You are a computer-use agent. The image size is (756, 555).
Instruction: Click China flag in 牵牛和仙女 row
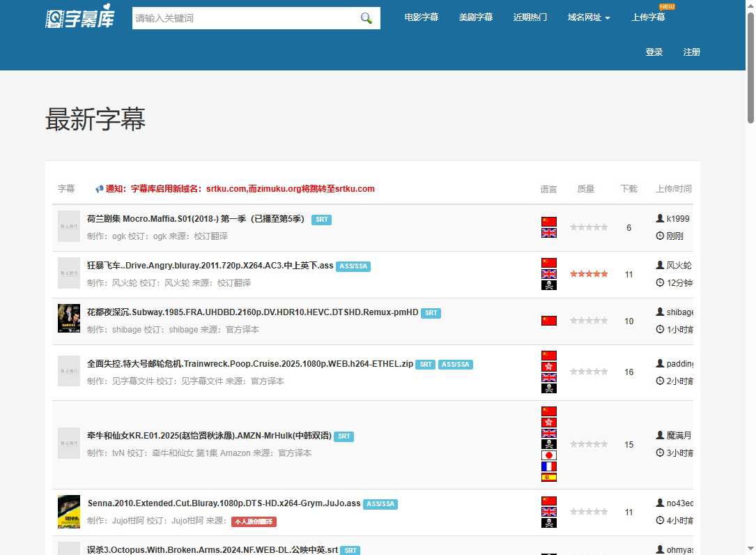tap(548, 411)
